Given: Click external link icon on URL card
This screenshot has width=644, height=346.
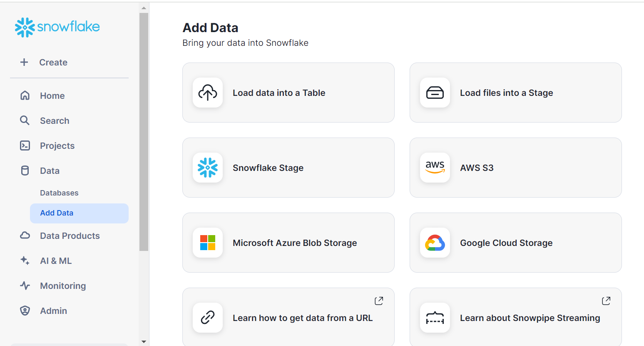Looking at the screenshot, I should [x=379, y=301].
